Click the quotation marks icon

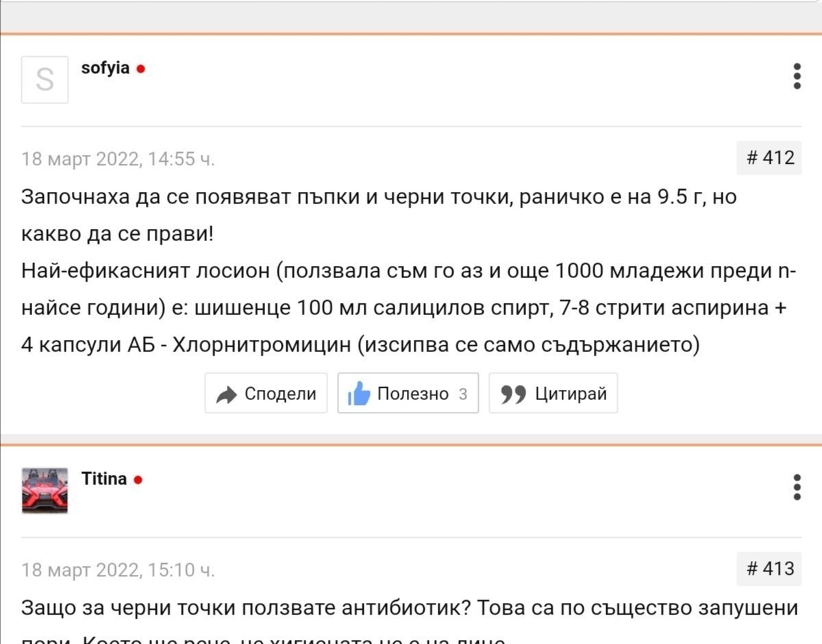click(x=512, y=395)
